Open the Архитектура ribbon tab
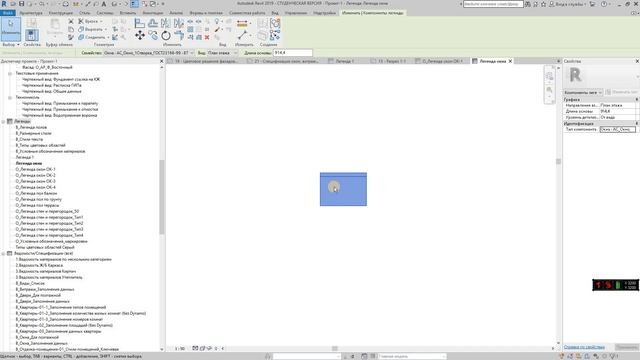This screenshot has height=360, width=640. [x=31, y=13]
